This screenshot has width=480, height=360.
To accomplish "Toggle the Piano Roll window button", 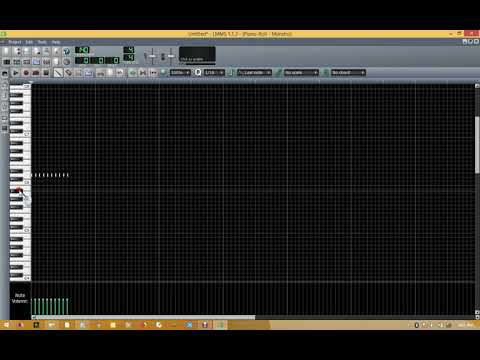I will pyautogui.click(x=27, y=62).
